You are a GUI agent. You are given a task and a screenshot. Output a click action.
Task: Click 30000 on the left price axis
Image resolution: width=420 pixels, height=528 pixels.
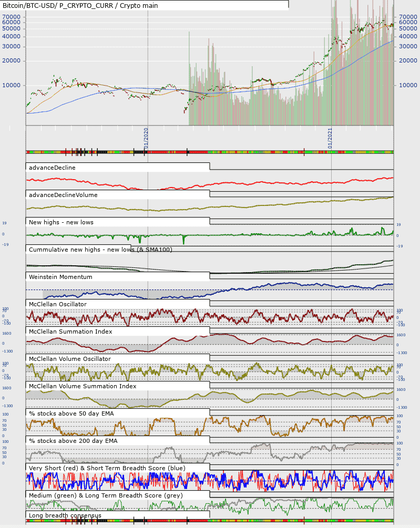point(12,46)
